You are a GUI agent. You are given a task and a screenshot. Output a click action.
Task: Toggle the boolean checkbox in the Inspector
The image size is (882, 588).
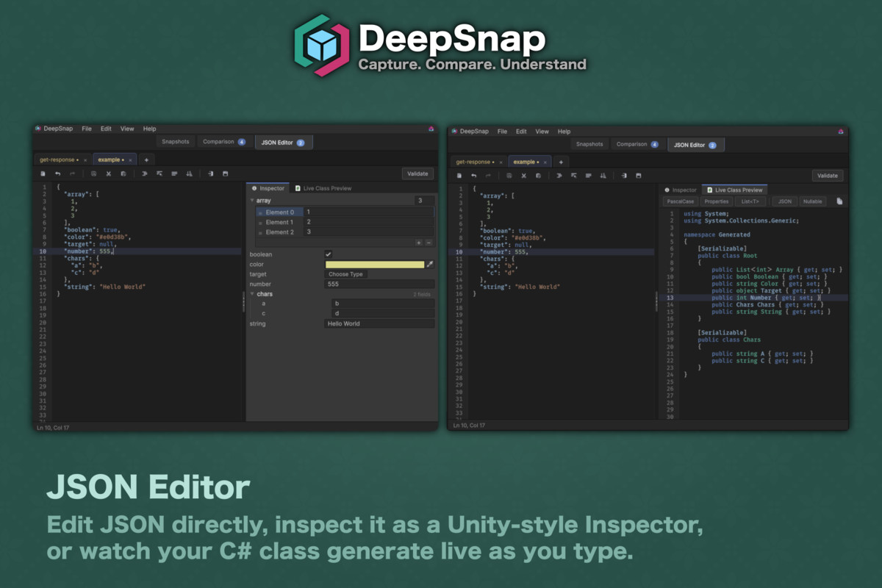[329, 254]
